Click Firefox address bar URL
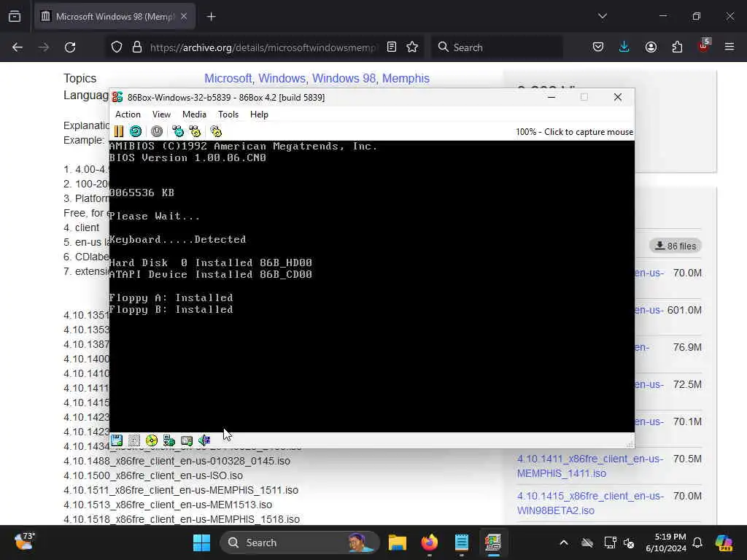Screen dimensions: 747x560 (x=263, y=47)
